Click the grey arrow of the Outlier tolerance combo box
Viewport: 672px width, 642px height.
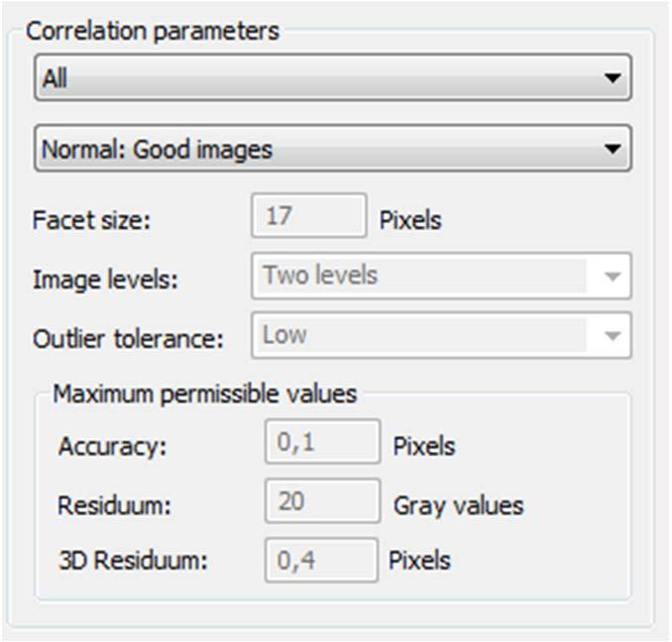tap(612, 336)
